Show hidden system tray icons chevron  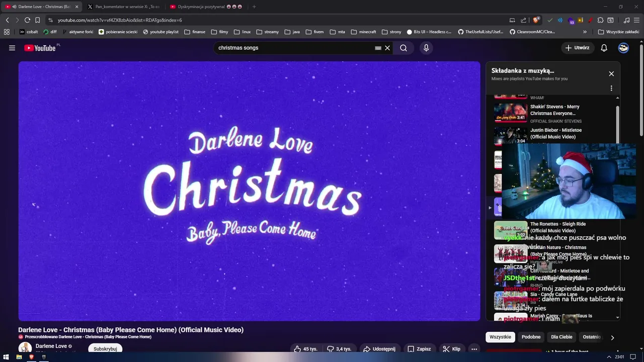click(610, 357)
